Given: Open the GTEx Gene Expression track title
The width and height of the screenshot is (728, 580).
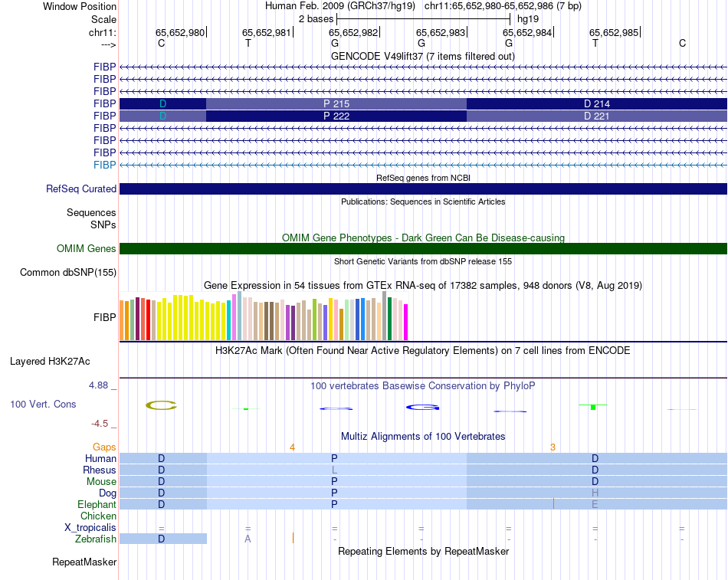Looking at the screenshot, I should [422, 286].
